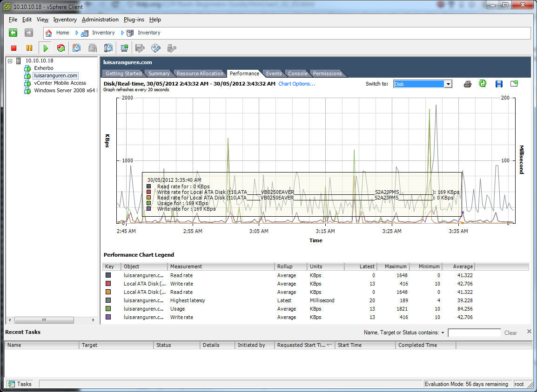Sort by Requested Start Time column

[304, 345]
